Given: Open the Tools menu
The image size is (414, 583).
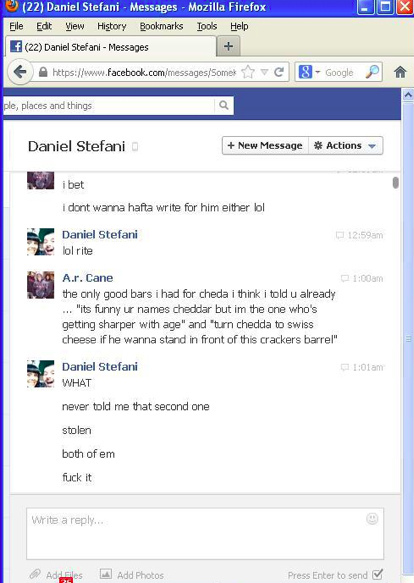Looking at the screenshot, I should 207,26.
